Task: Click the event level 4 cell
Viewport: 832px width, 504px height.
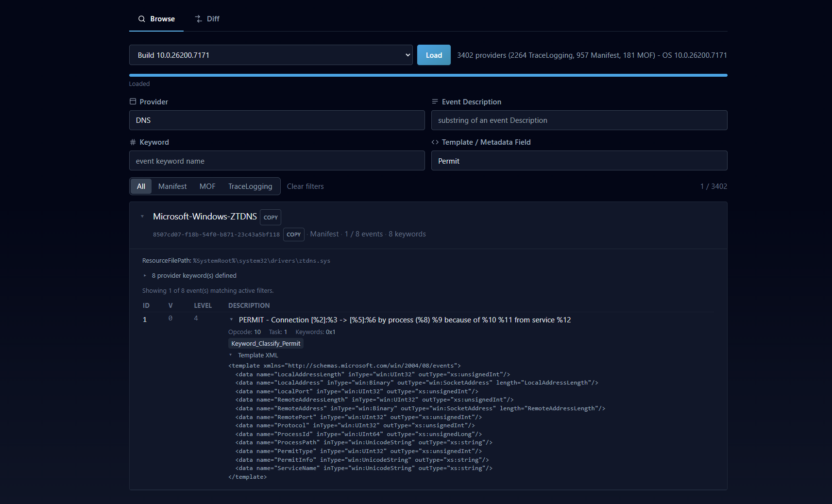Action: point(196,318)
